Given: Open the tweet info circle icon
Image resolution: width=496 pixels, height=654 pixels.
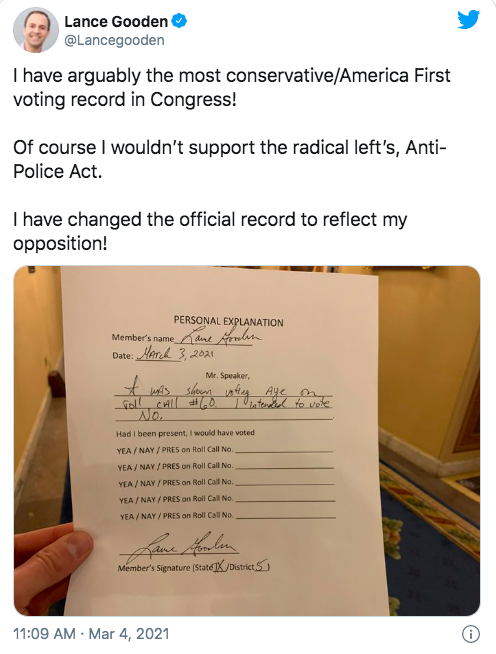Looking at the screenshot, I should 471,634.
